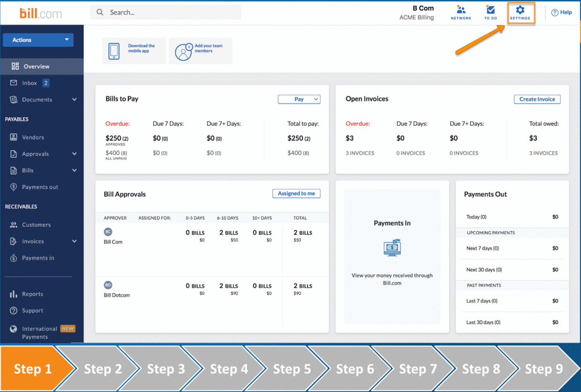Click the overdue $250 approved amount
The height and width of the screenshot is (392, 581).
tap(117, 138)
